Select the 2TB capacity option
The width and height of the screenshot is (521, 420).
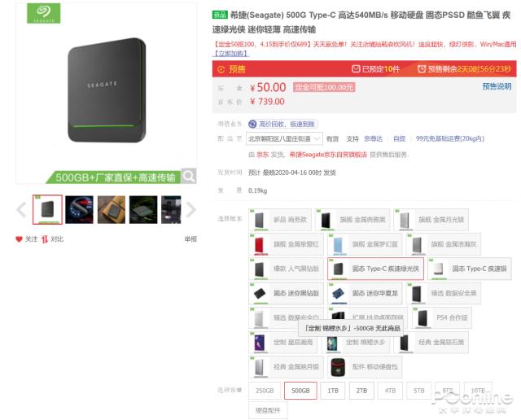(x=361, y=391)
